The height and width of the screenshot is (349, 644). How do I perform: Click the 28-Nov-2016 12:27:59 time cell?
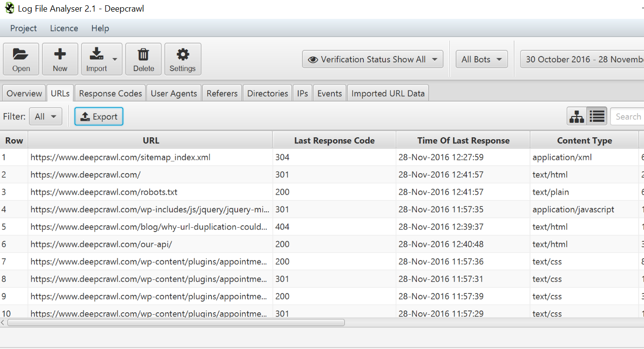[x=463, y=157]
